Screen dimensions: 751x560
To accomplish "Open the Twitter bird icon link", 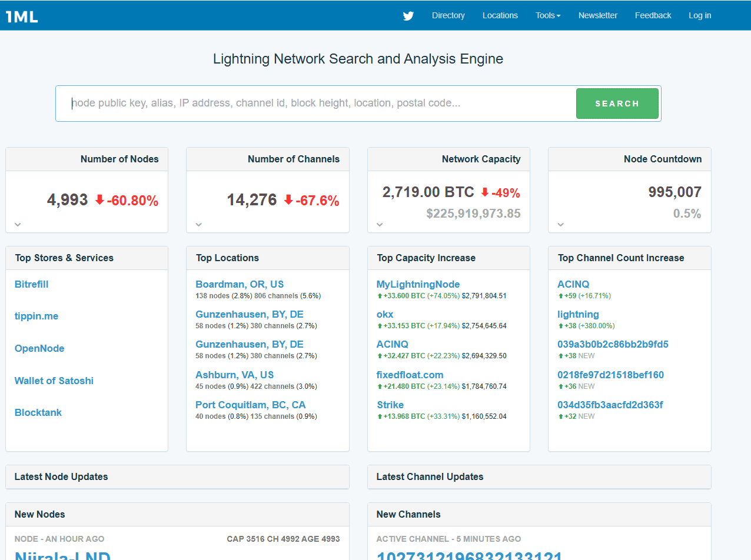I will pos(408,16).
